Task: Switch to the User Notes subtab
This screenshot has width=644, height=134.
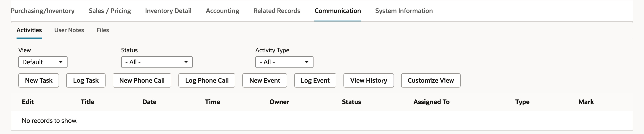Action: (69, 30)
